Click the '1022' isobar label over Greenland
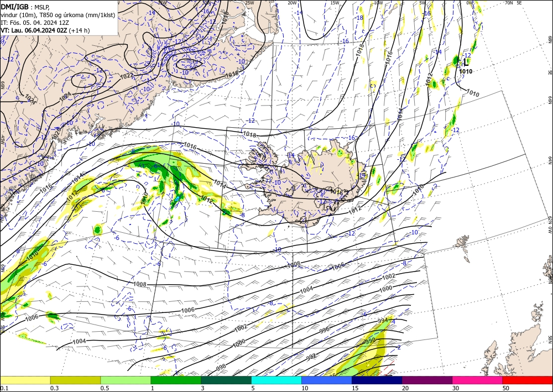The width and height of the screenshot is (553, 392). click(127, 76)
